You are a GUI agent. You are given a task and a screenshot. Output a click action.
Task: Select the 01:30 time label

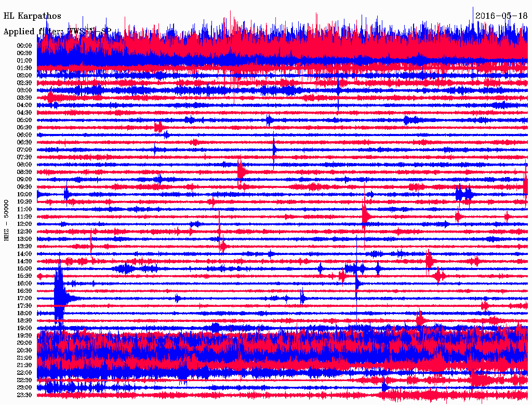pyautogui.click(x=24, y=68)
